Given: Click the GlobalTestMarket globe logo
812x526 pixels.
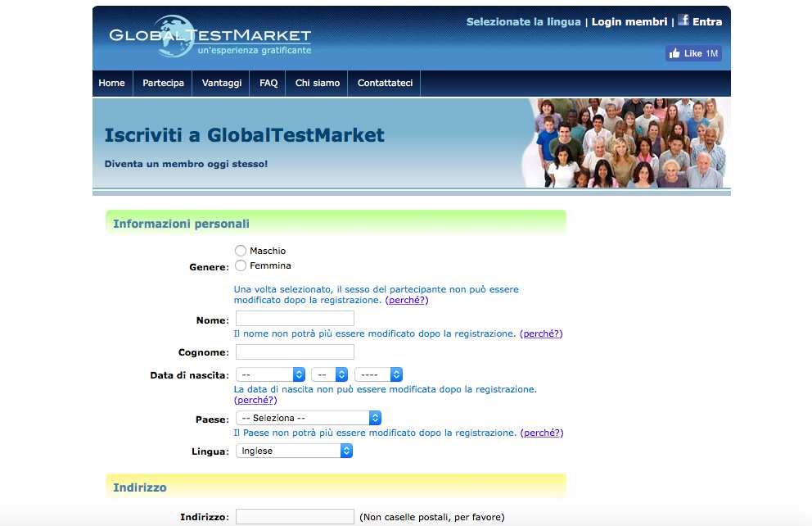Looking at the screenshot, I should pos(210,36).
